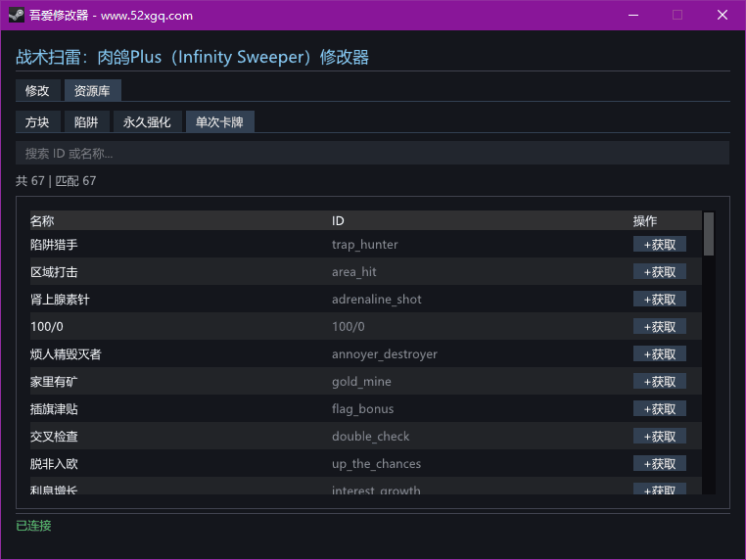
Task: Select the 交叉检查 row name
Action: pyautogui.click(x=54, y=437)
